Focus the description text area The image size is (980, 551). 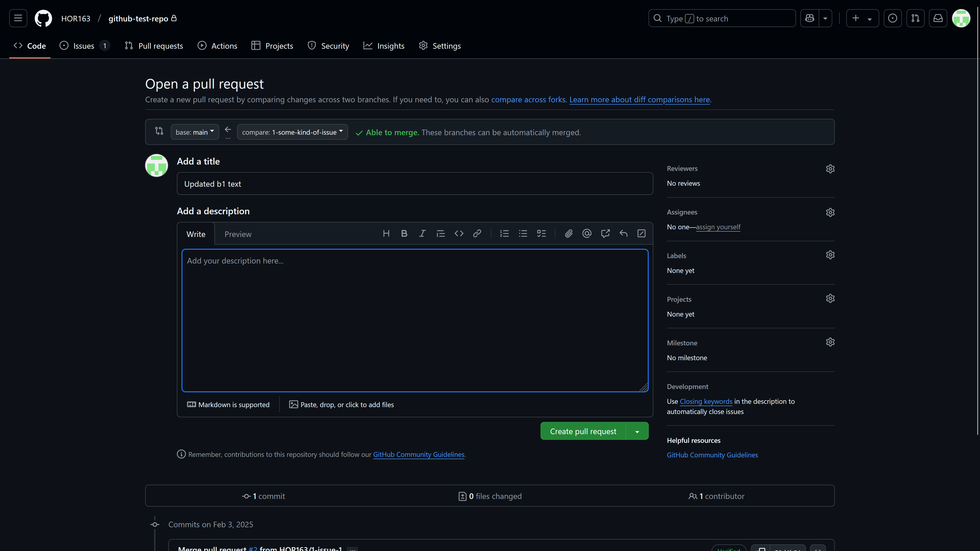pyautogui.click(x=415, y=321)
